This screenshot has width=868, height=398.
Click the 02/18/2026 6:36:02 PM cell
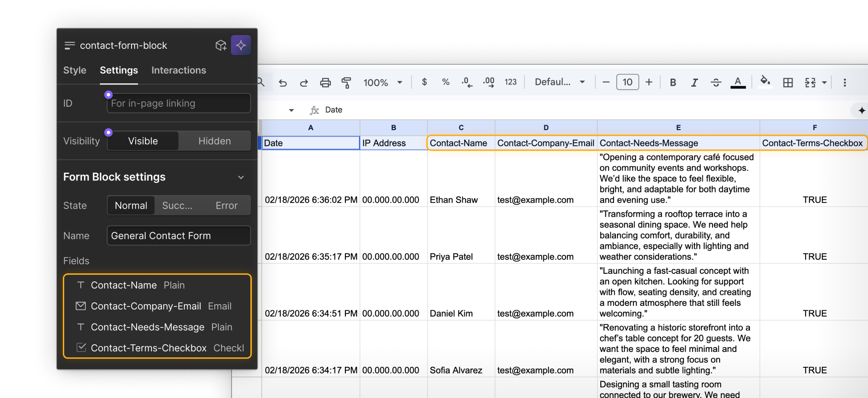pos(311,178)
